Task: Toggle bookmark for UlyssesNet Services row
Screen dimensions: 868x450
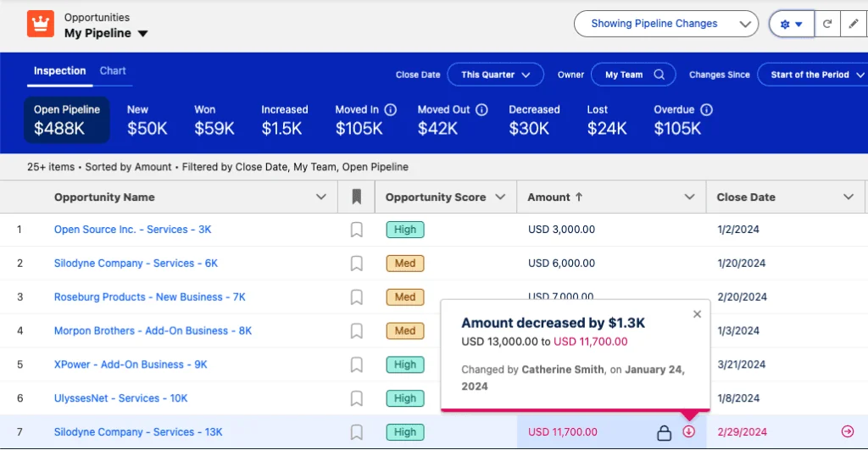Action: [x=357, y=398]
